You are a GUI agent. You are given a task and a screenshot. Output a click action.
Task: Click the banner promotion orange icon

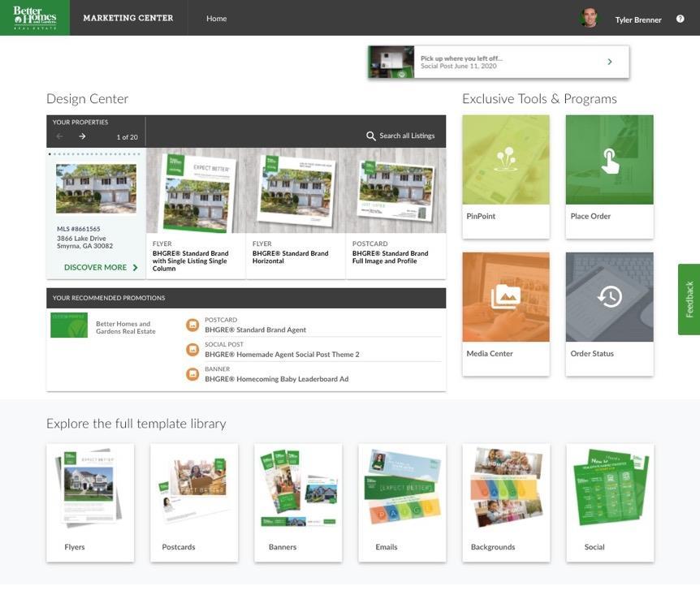(x=192, y=374)
